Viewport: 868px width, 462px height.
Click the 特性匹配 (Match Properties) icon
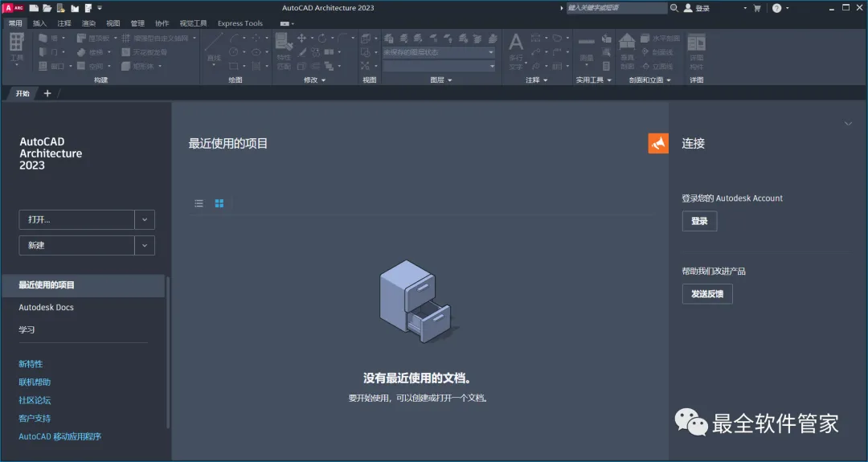284,51
